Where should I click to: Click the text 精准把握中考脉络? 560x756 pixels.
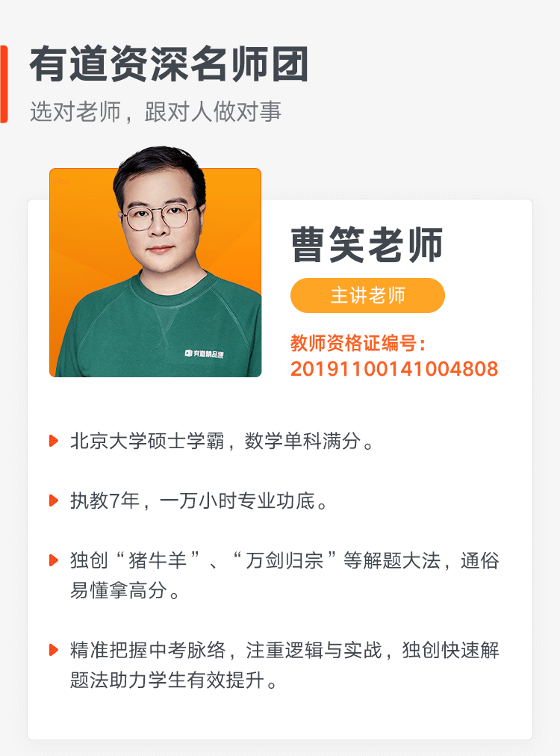pyautogui.click(x=148, y=650)
